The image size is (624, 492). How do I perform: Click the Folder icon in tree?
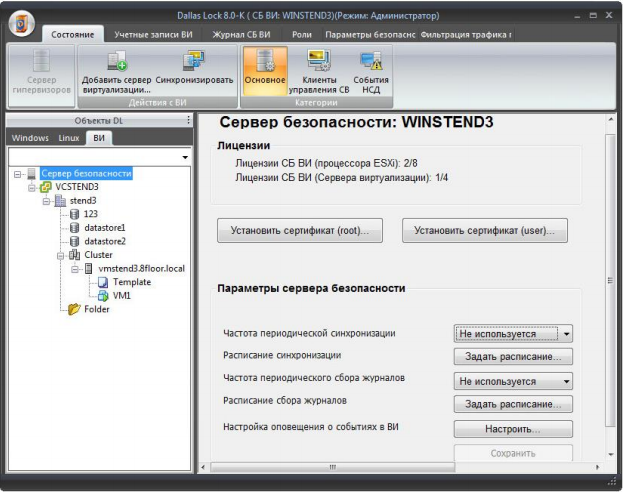click(x=74, y=309)
